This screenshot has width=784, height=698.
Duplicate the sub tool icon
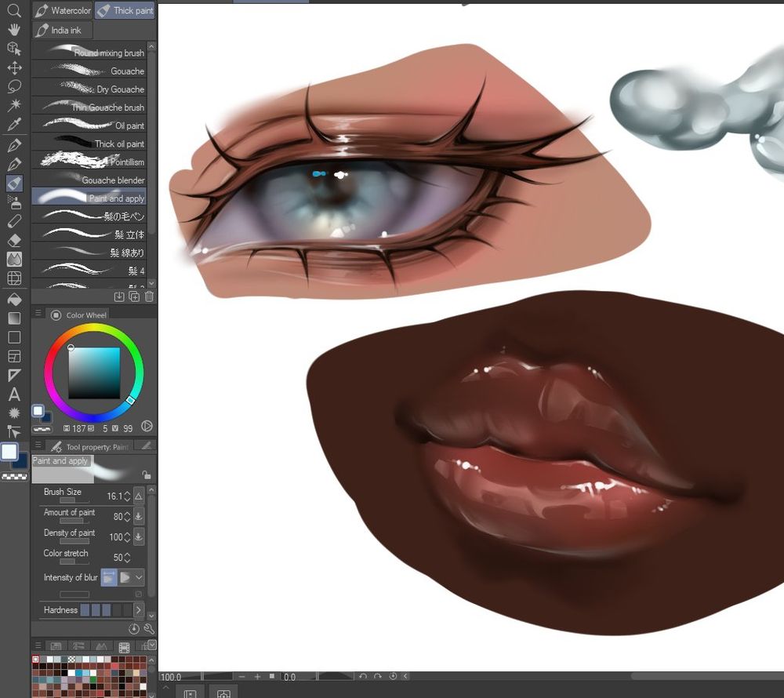pyautogui.click(x=134, y=296)
